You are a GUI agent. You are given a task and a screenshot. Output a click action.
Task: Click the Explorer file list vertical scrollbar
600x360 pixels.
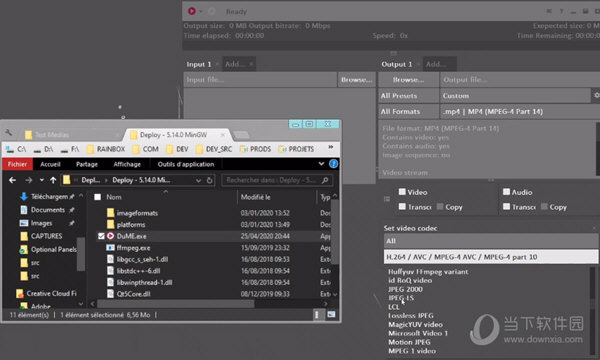335,231
